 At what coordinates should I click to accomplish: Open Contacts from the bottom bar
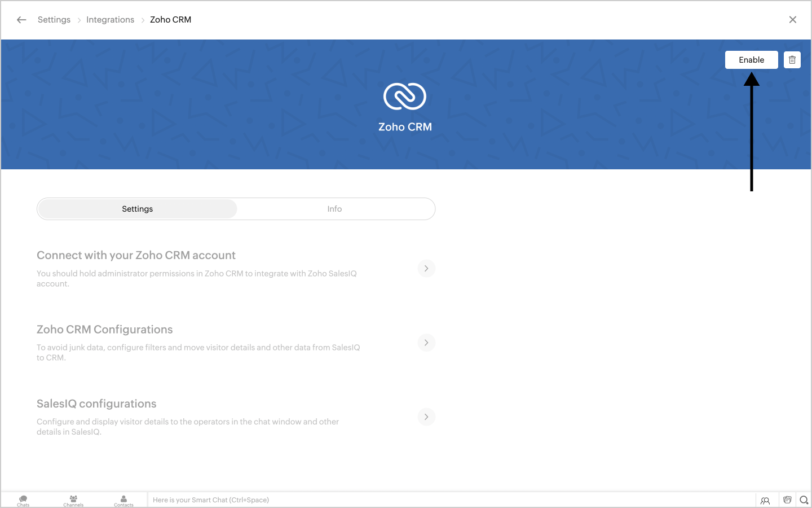coord(123,501)
